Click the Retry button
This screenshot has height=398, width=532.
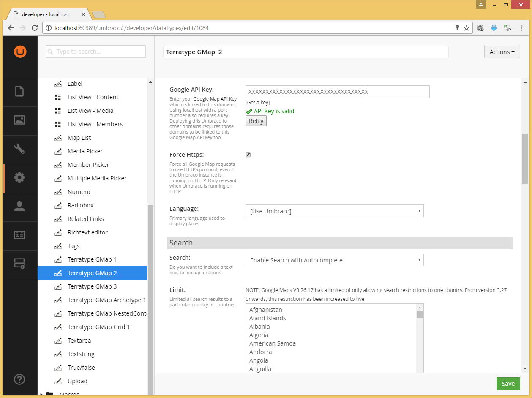tap(256, 121)
